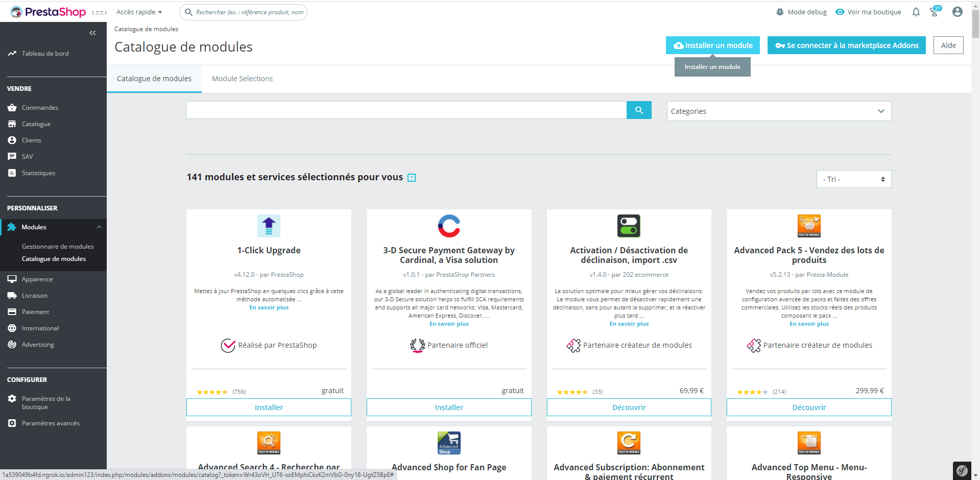Click the blue search magnifier button
Screen dimensions: 980x480
pos(639,110)
